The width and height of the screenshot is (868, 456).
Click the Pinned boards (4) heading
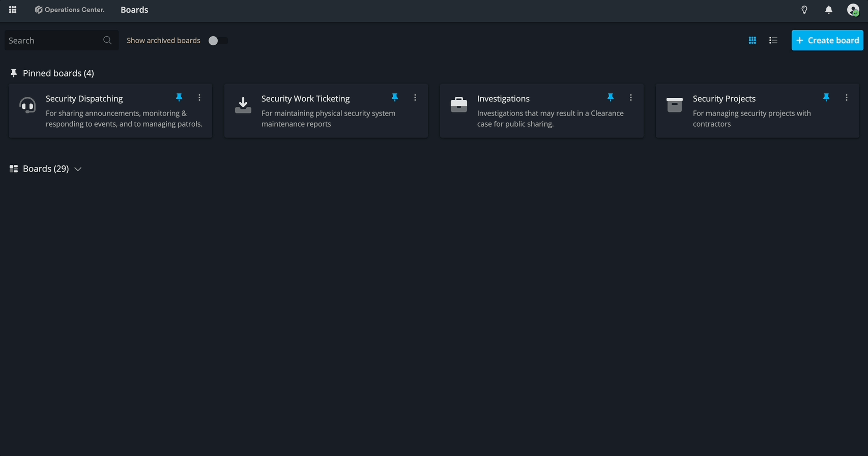click(59, 73)
